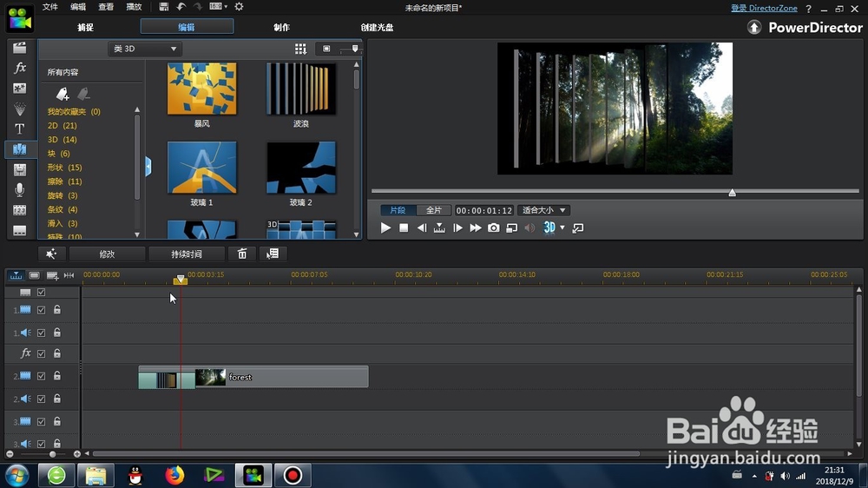Switch library to grid view icon
The height and width of the screenshot is (488, 868).
click(300, 49)
